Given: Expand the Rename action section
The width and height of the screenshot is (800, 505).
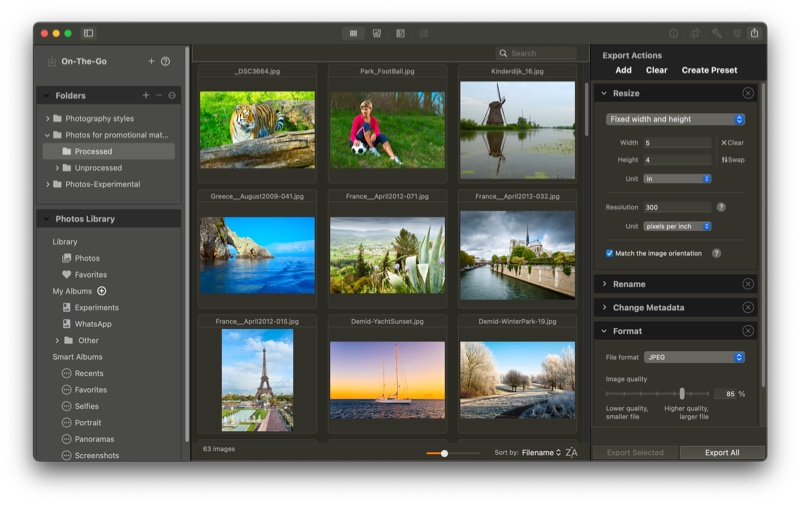Looking at the screenshot, I should [604, 284].
